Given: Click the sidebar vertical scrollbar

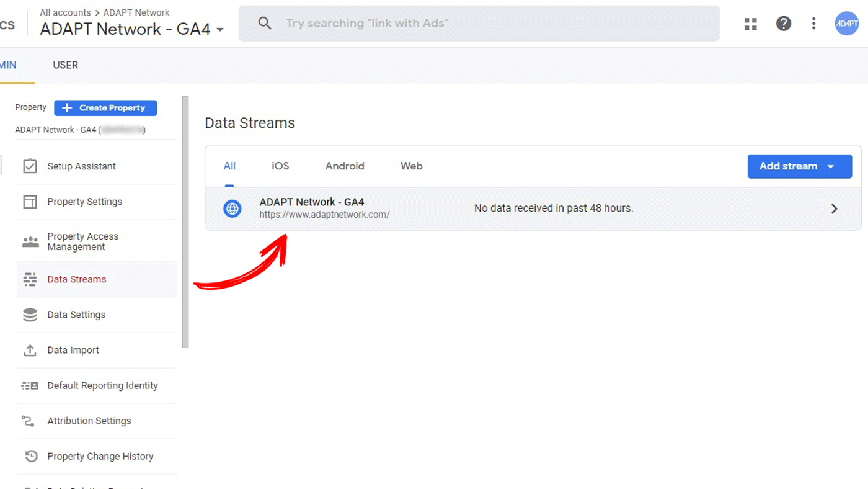Looking at the screenshot, I should 185,222.
